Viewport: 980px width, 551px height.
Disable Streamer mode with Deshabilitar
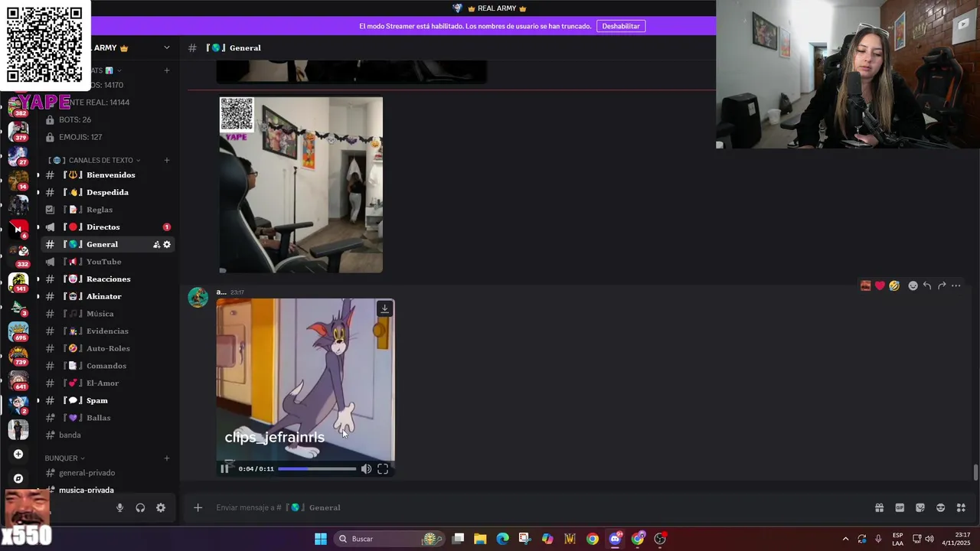pyautogui.click(x=620, y=26)
